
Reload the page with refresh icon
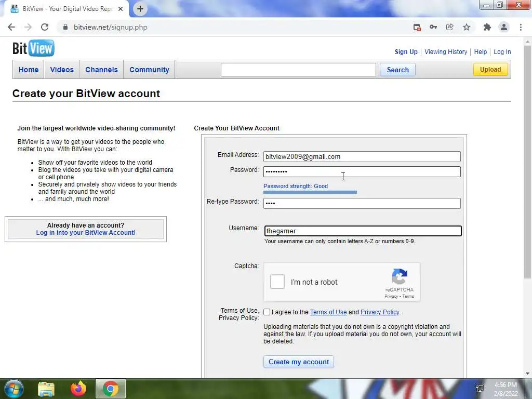tap(45, 27)
